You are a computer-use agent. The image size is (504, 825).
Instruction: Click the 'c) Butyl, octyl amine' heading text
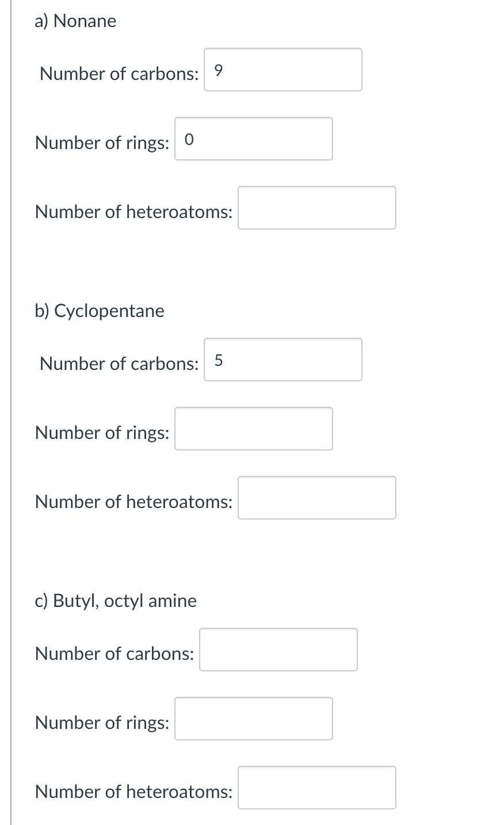pos(116,601)
